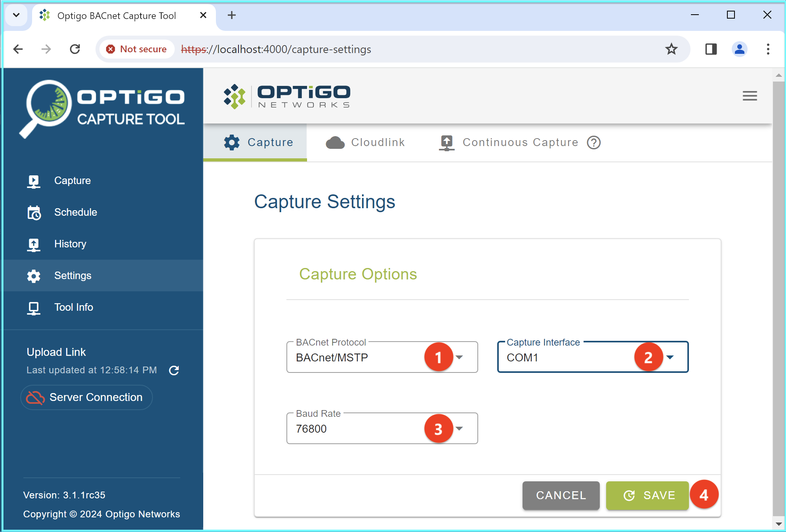The image size is (786, 532).
Task: Click the Schedule calendar-clock icon
Action: tap(34, 213)
